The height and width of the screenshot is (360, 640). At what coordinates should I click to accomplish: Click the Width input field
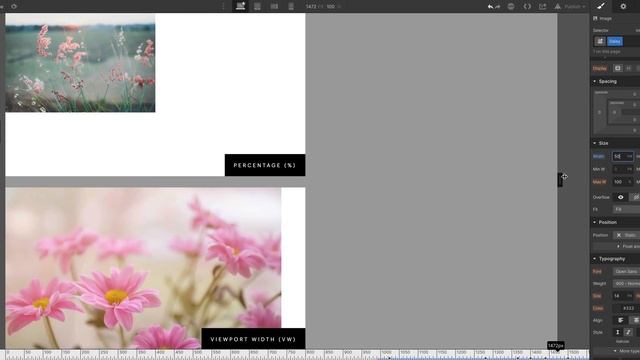pyautogui.click(x=622, y=156)
